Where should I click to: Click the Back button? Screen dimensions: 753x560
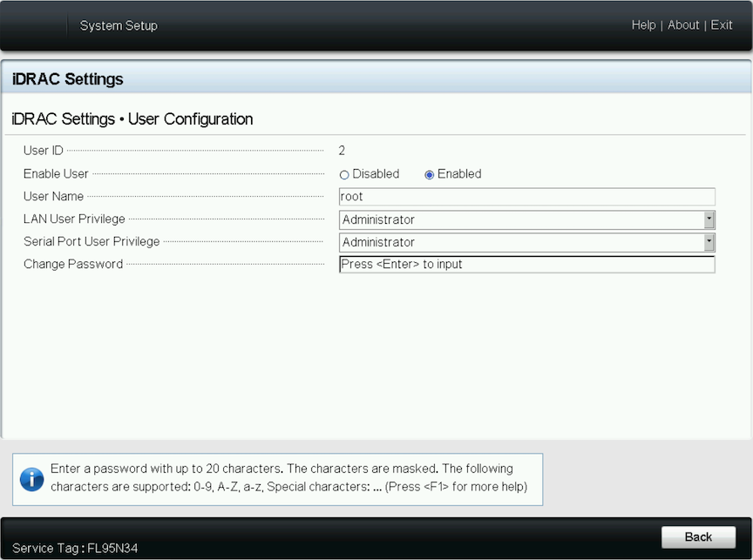tap(698, 537)
